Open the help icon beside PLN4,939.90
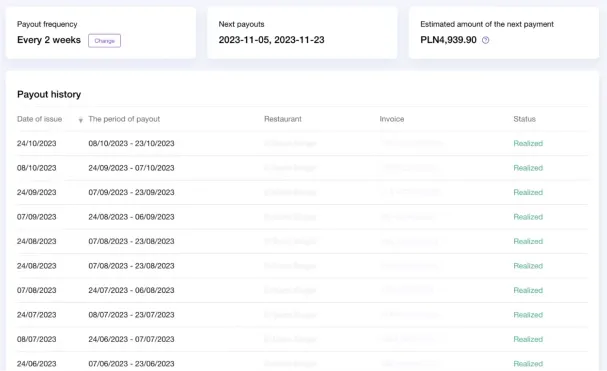Screen dimensions: 607x371 click(x=485, y=40)
